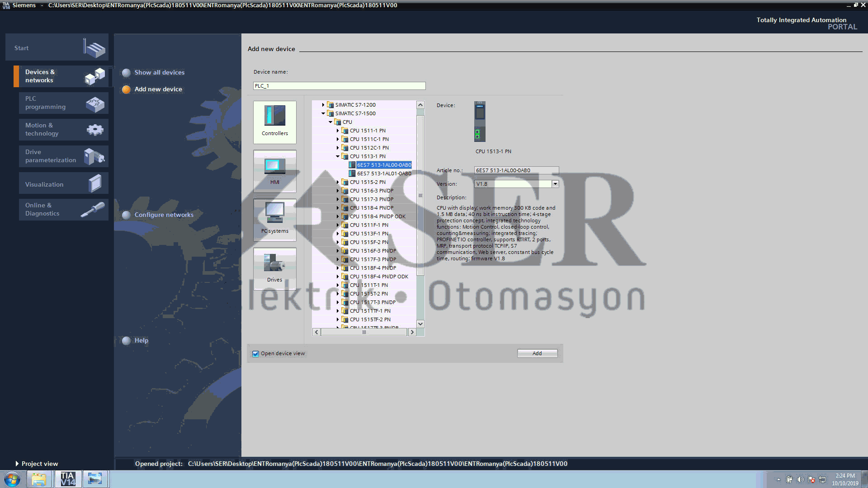Open the PLC programming puzzle icon
Image resolution: width=868 pixels, height=488 pixels.
click(x=95, y=104)
